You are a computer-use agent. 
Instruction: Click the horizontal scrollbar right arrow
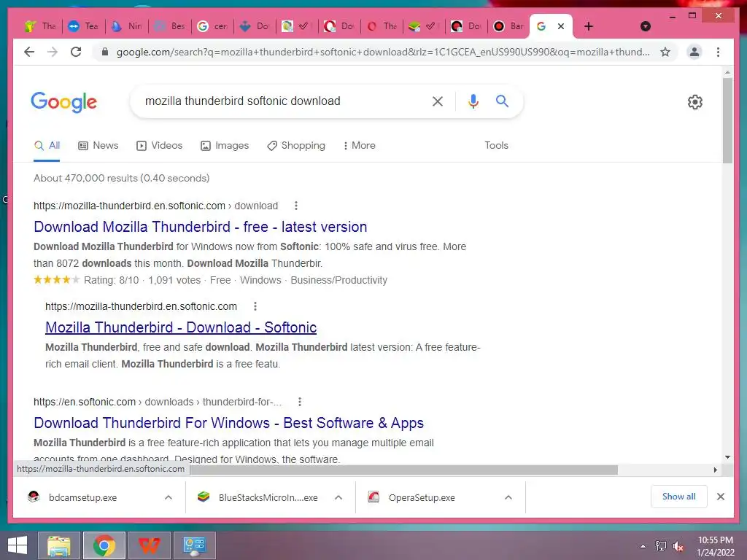(x=715, y=470)
